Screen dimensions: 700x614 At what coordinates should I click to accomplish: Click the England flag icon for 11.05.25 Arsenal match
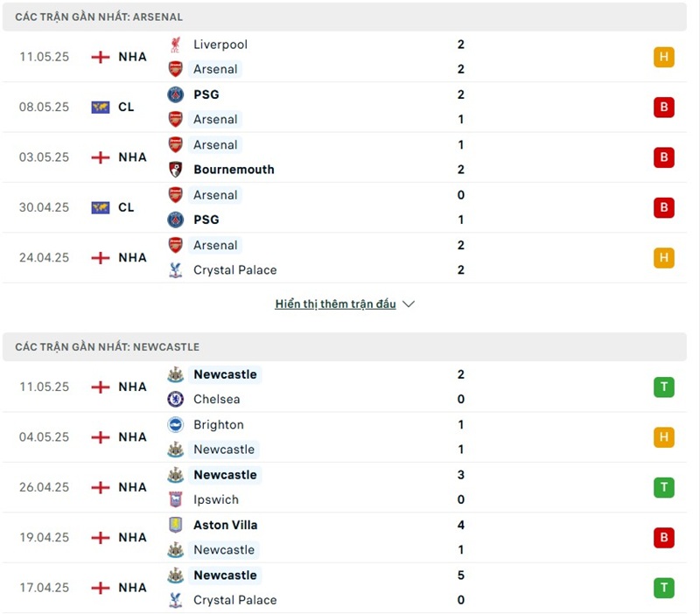(x=101, y=57)
